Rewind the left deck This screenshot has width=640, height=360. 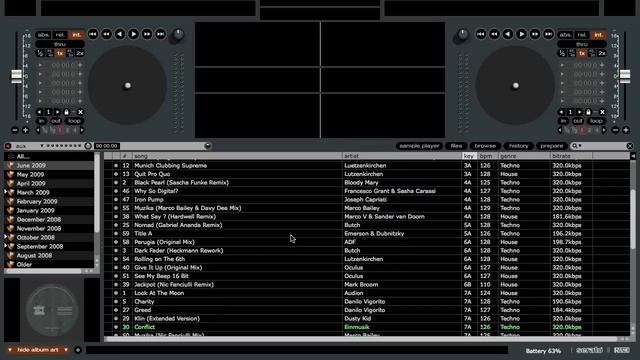pyautogui.click(x=106, y=34)
